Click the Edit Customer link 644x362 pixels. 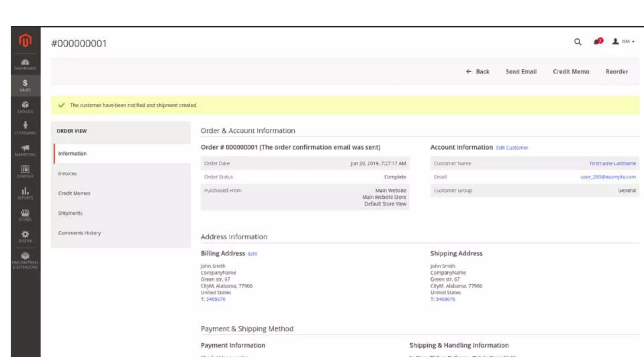[512, 148]
